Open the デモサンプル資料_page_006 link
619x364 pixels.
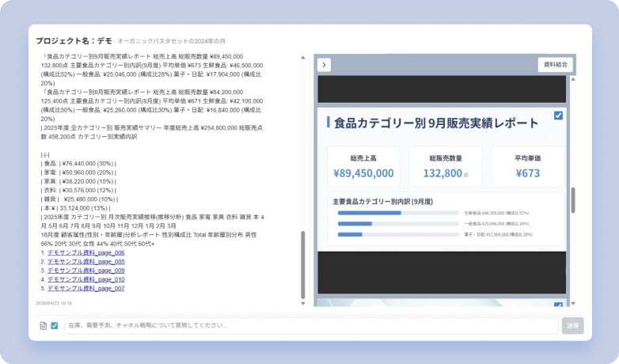pyautogui.click(x=86, y=252)
